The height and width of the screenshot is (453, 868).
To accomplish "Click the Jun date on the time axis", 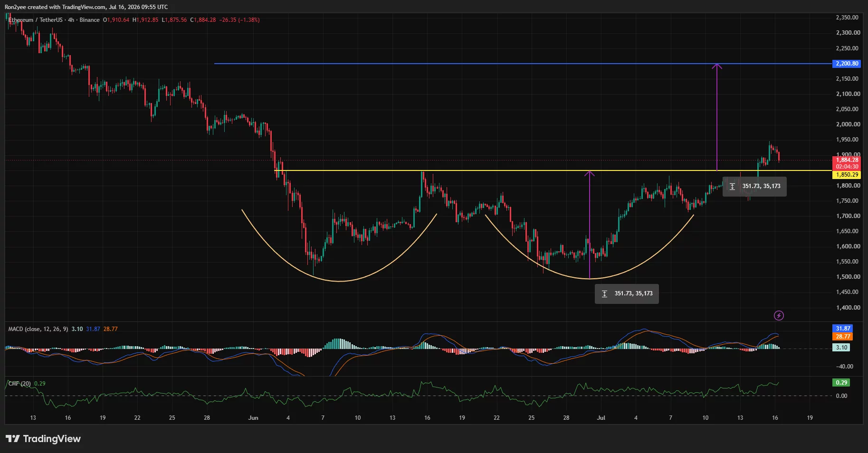I will (253, 418).
